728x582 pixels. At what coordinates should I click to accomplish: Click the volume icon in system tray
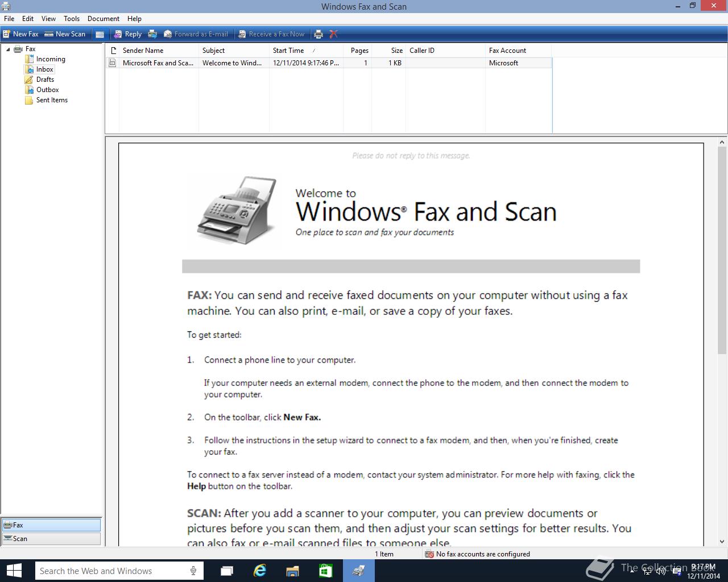click(660, 571)
